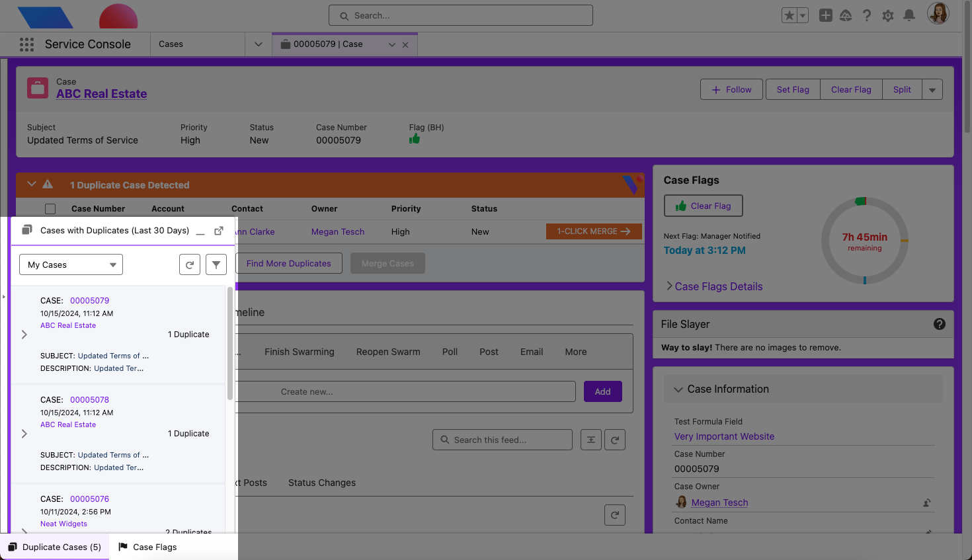Refresh the case feed
This screenshot has width=972, height=560.
(615, 440)
